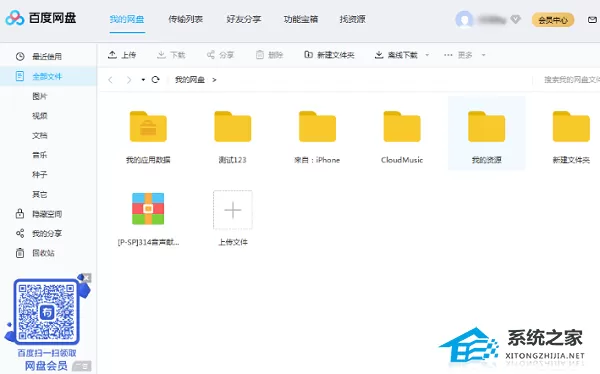Screen dimensions: 600x374
Task: Filter by 文档 category
Action: pos(40,135)
